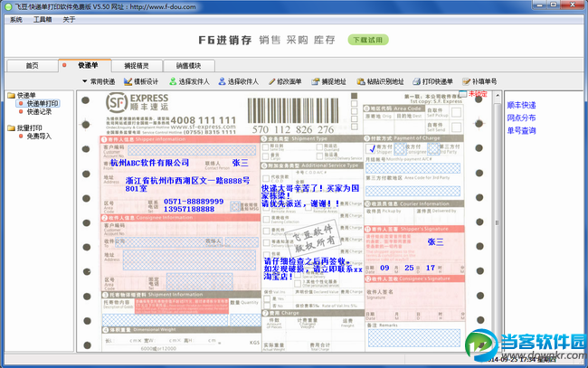Click 选择收件人 recipient picker

pos(239,81)
